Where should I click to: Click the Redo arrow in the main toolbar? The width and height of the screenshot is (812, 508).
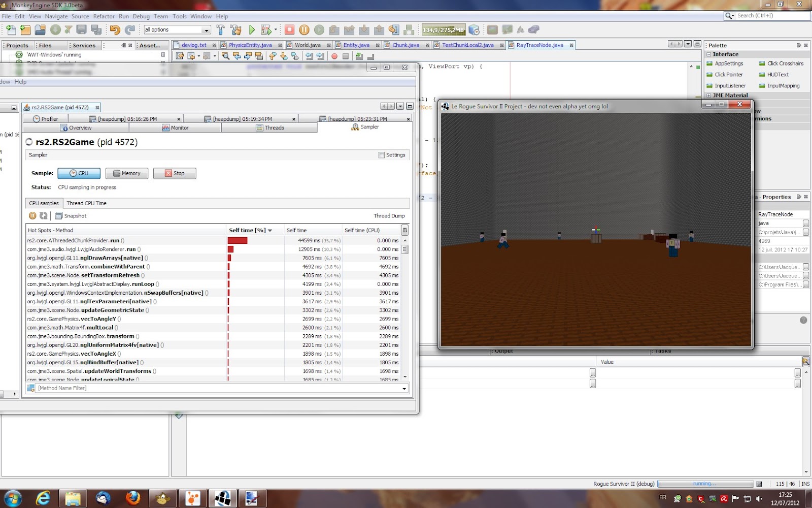tap(130, 30)
